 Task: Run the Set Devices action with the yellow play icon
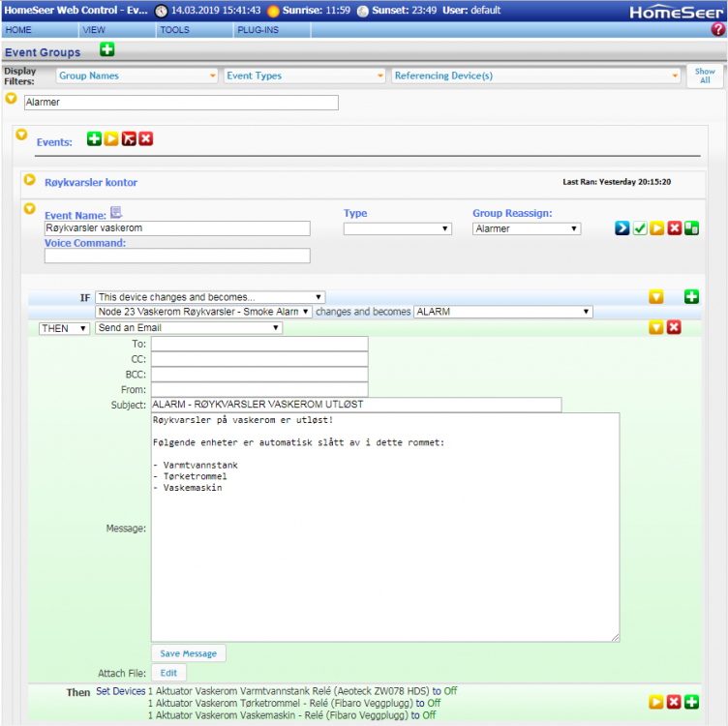[x=656, y=702]
